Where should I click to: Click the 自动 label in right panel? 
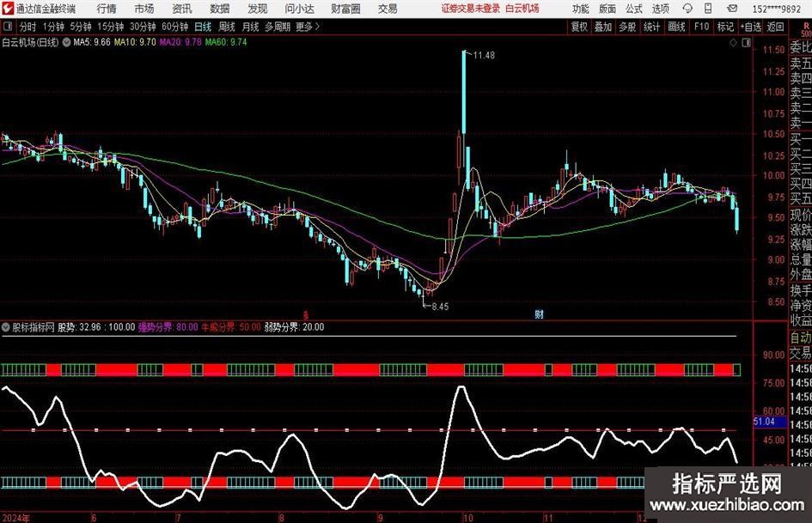[801, 338]
